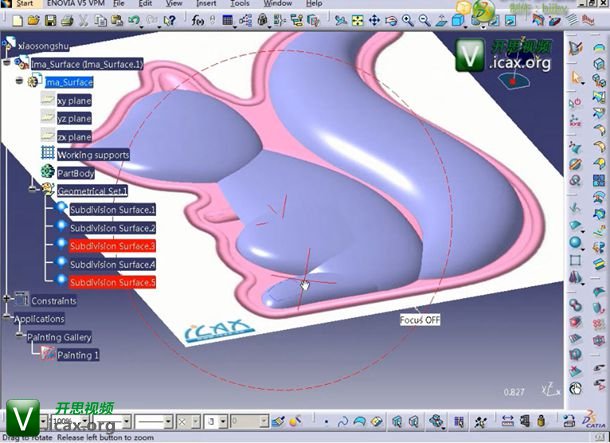Click the Copy icon in the toolbar
The height and width of the screenshot is (443, 610).
100,20
